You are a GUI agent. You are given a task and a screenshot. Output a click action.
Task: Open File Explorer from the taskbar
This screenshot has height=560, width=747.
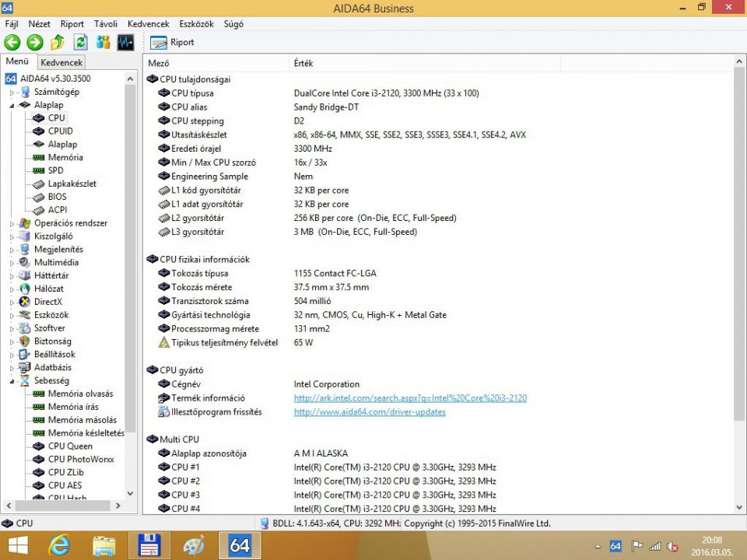point(103,546)
